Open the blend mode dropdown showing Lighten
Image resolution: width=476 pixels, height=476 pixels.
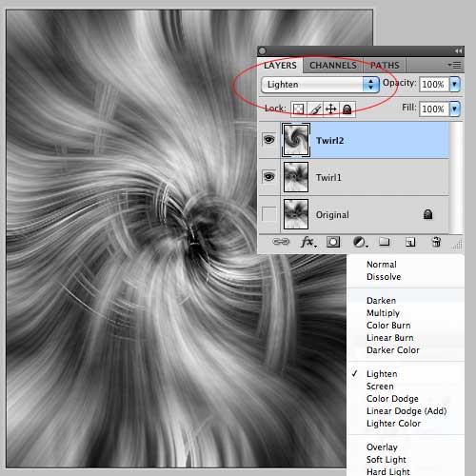(320, 85)
